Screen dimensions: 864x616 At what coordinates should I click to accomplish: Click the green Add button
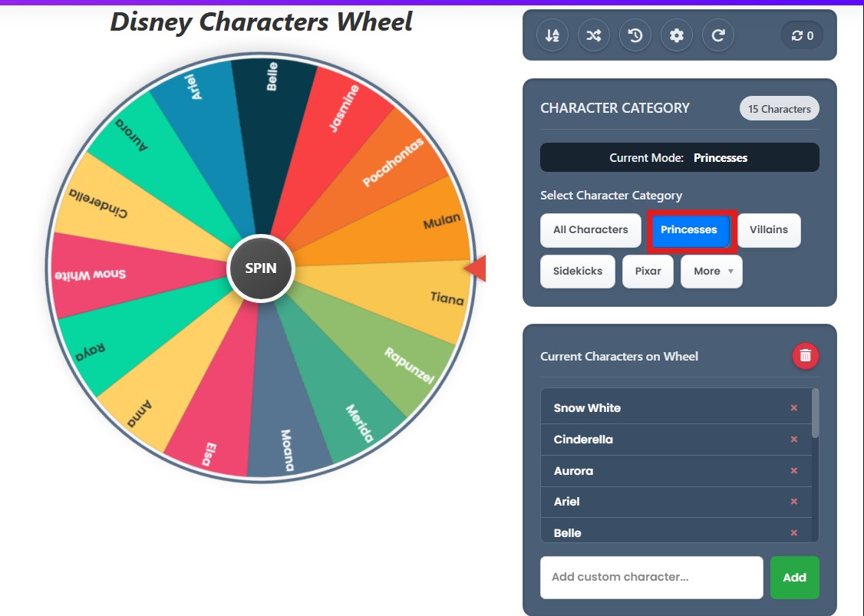[x=794, y=578]
